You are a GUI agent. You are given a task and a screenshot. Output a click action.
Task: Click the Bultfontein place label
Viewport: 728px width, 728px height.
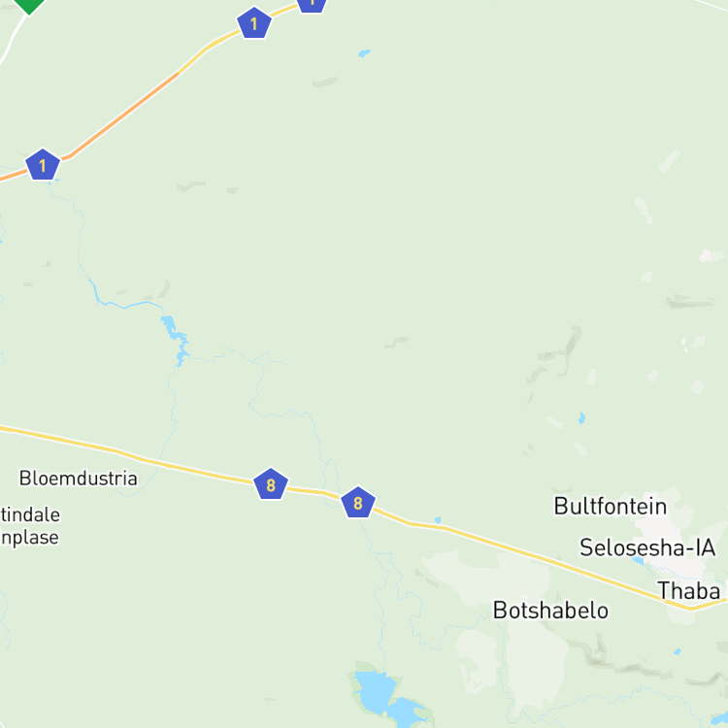tap(611, 506)
